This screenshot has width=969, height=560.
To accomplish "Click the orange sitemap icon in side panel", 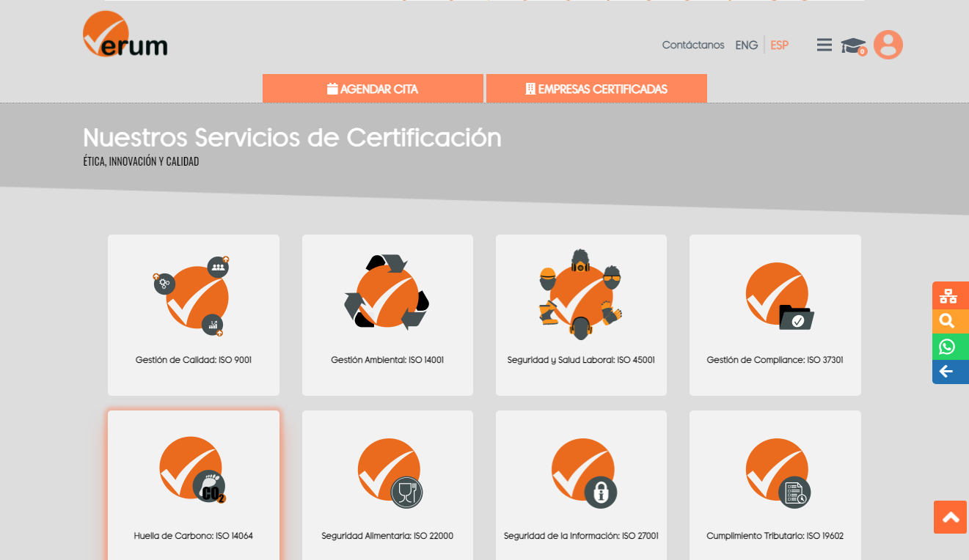I will tap(949, 295).
